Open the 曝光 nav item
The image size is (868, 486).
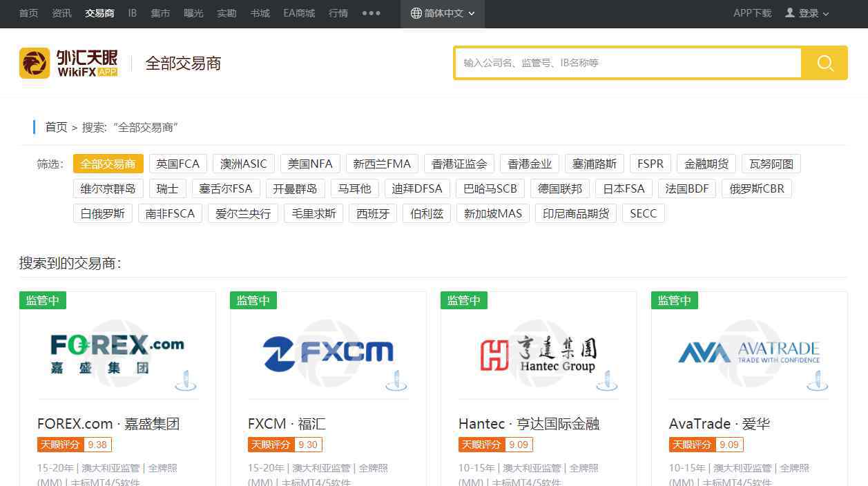click(x=193, y=13)
